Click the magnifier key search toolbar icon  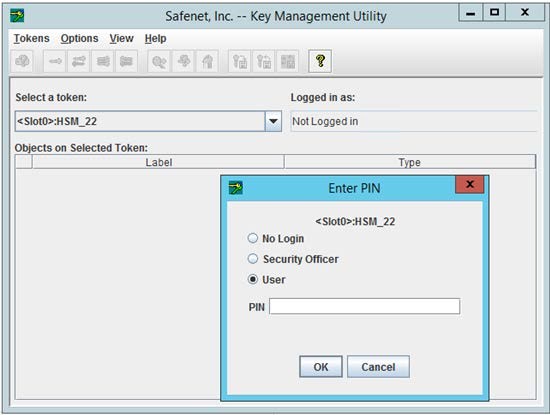click(159, 61)
